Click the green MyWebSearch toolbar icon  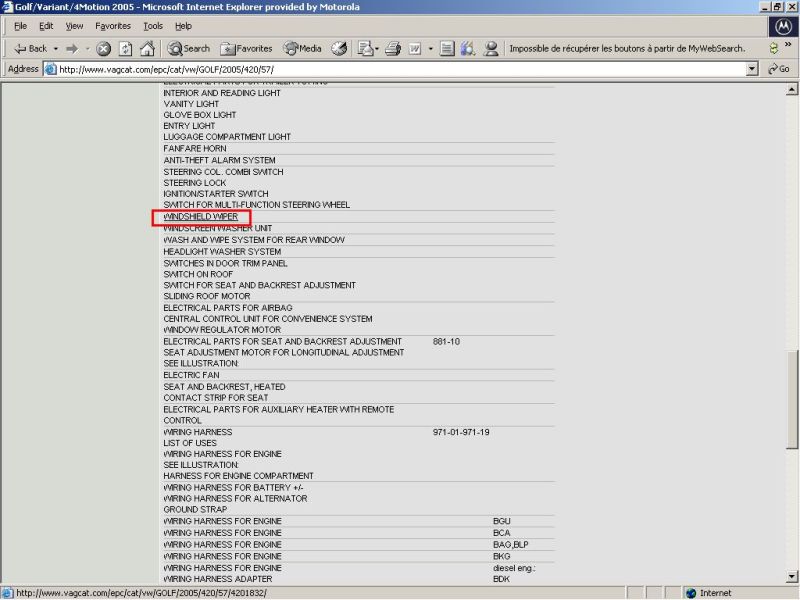[x=773, y=48]
